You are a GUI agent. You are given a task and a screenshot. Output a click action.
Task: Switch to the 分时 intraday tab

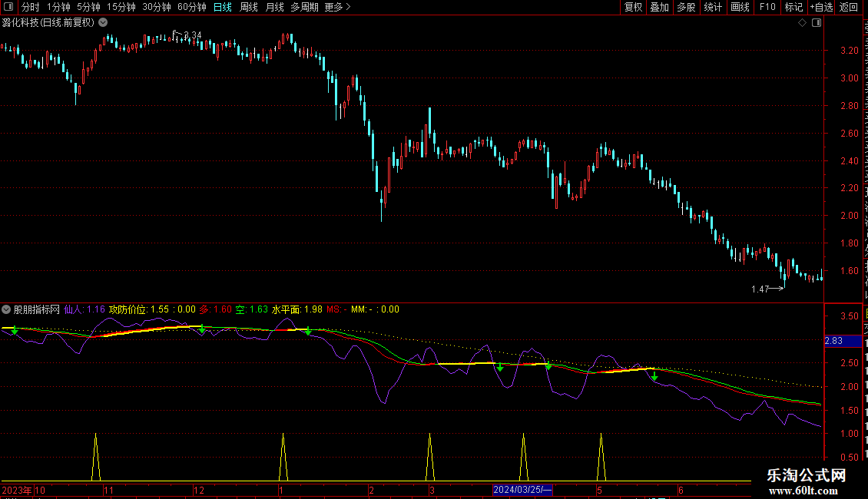(x=31, y=7)
